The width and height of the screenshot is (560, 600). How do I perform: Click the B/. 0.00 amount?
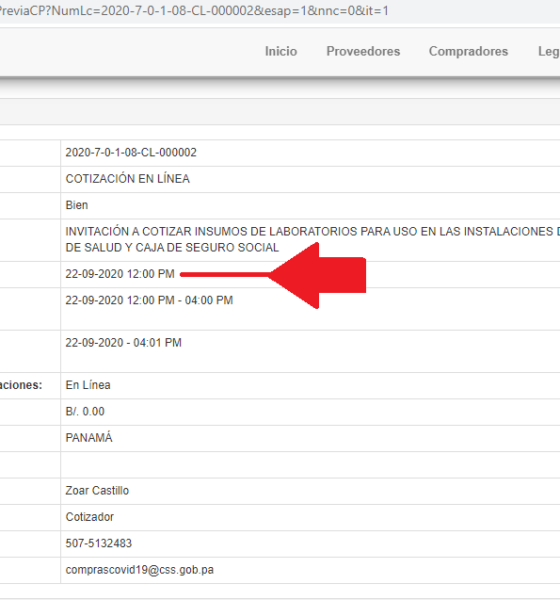click(85, 411)
